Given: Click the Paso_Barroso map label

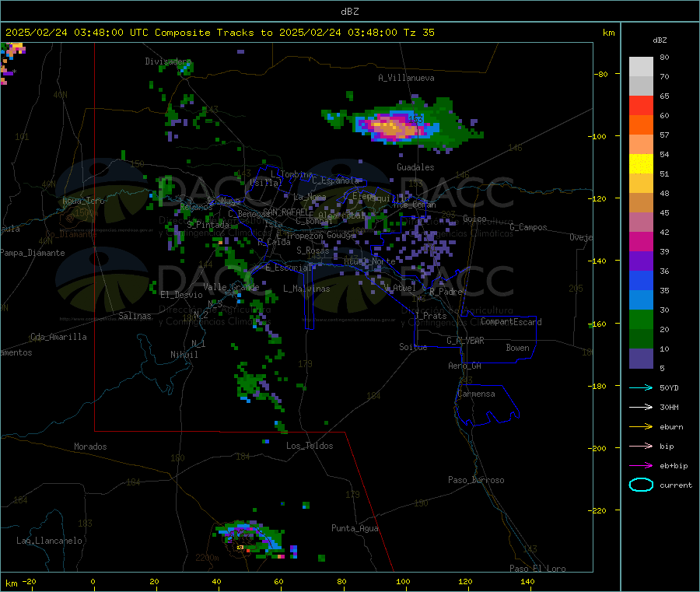Looking at the screenshot, I should pyautogui.click(x=476, y=480).
